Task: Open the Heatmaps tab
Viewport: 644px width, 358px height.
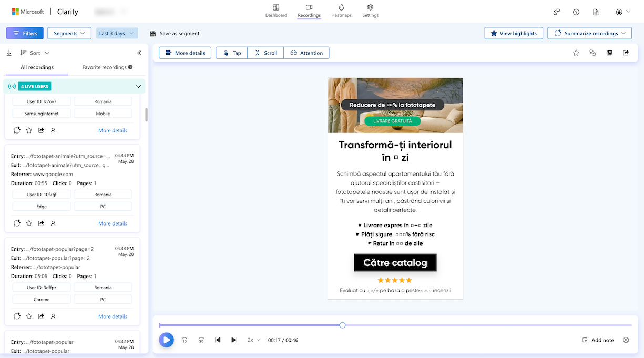Action: point(341,11)
